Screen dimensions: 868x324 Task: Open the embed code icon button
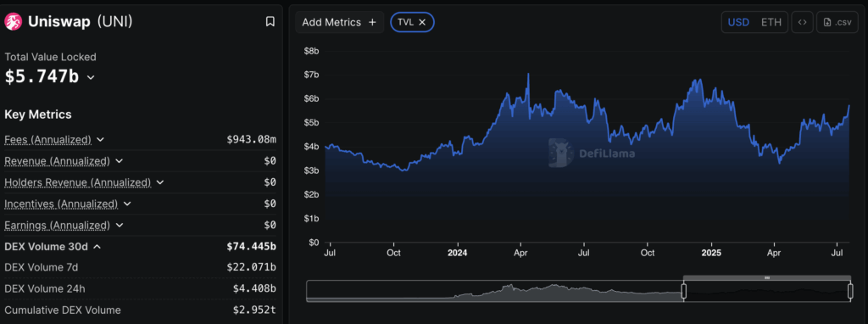tap(802, 22)
